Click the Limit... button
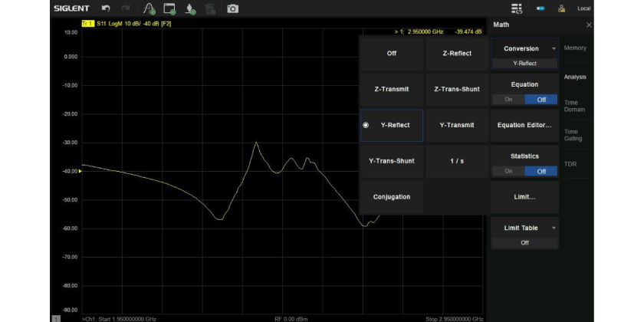Viewport: 644px width, 322px height. [524, 197]
